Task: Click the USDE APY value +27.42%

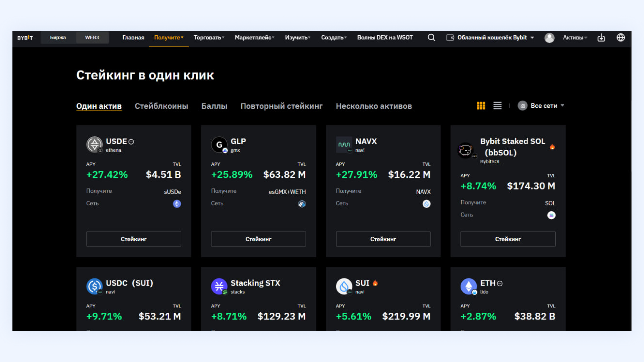Action: coord(107,174)
